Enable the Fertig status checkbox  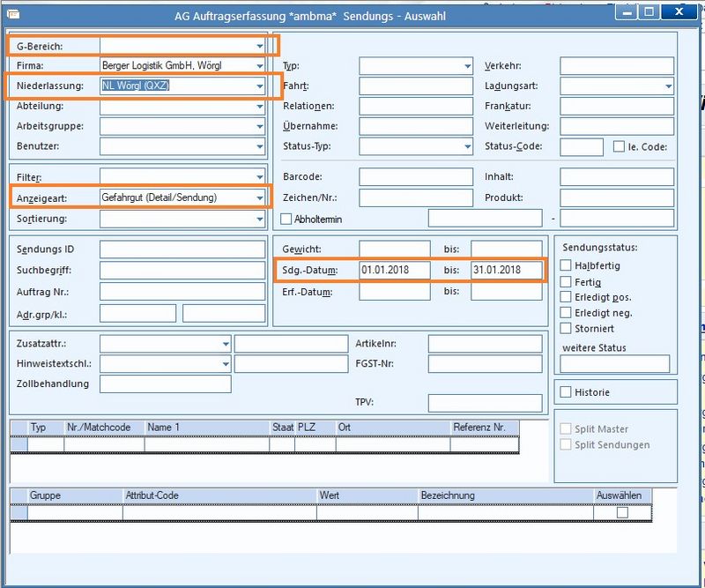pyautogui.click(x=566, y=281)
